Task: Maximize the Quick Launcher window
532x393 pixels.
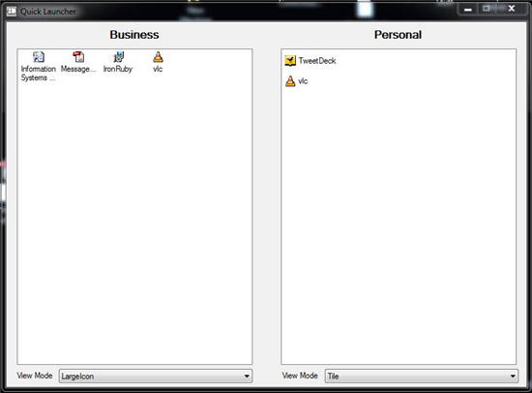Action: coord(487,9)
